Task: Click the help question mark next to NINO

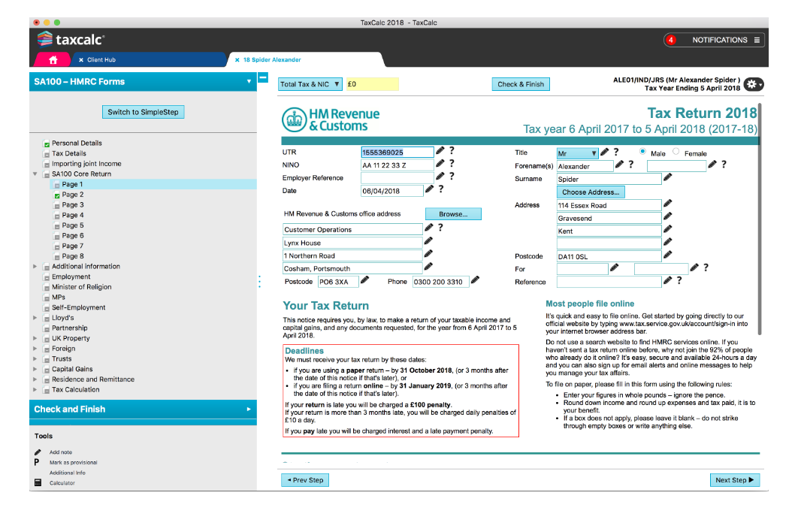Action: (x=452, y=164)
